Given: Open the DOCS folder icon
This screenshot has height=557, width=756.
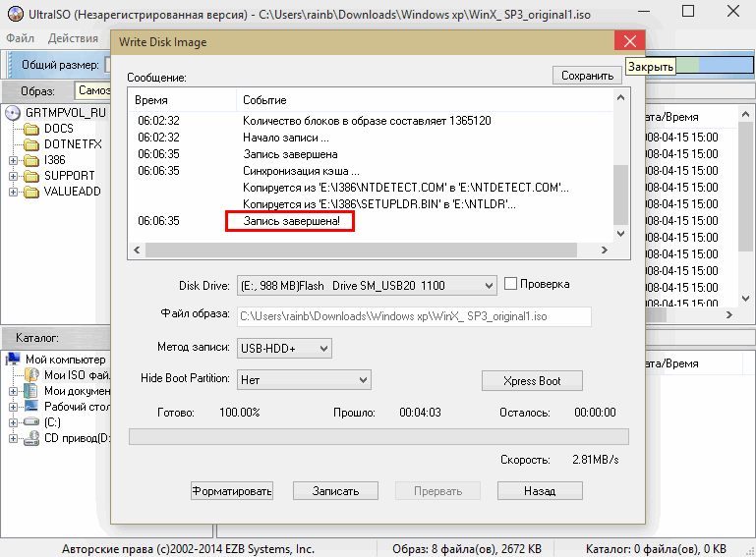Looking at the screenshot, I should [31, 129].
